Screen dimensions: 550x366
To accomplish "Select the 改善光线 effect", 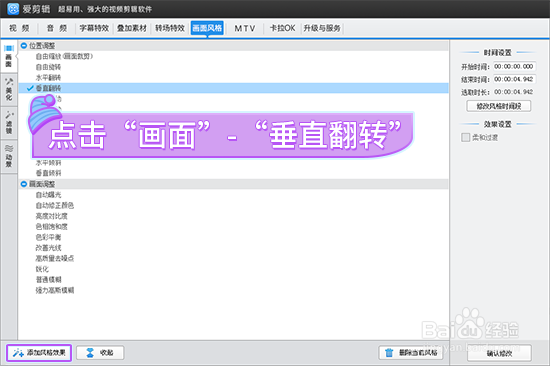I will coord(48,248).
